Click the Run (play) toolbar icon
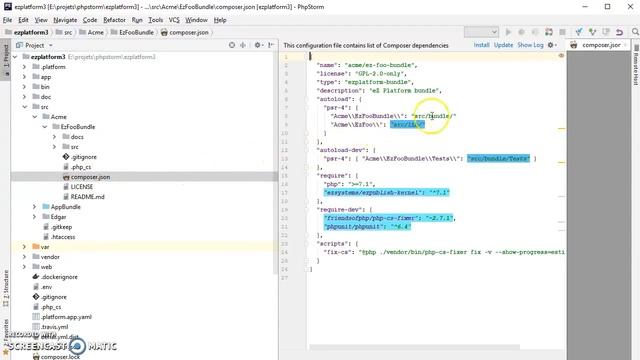The image size is (640, 360). [508, 32]
